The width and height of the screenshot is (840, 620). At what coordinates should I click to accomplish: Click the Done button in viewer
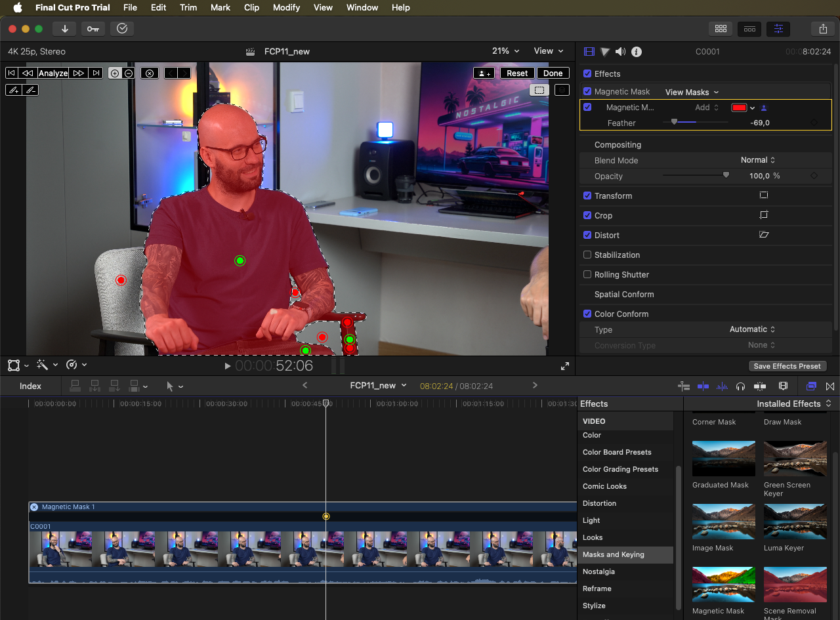click(x=553, y=73)
